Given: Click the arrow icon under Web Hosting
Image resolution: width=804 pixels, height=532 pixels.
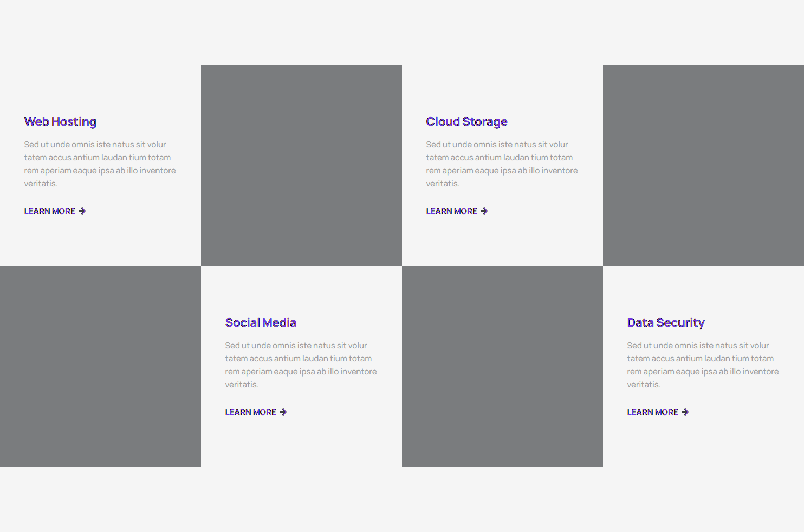Looking at the screenshot, I should point(82,211).
